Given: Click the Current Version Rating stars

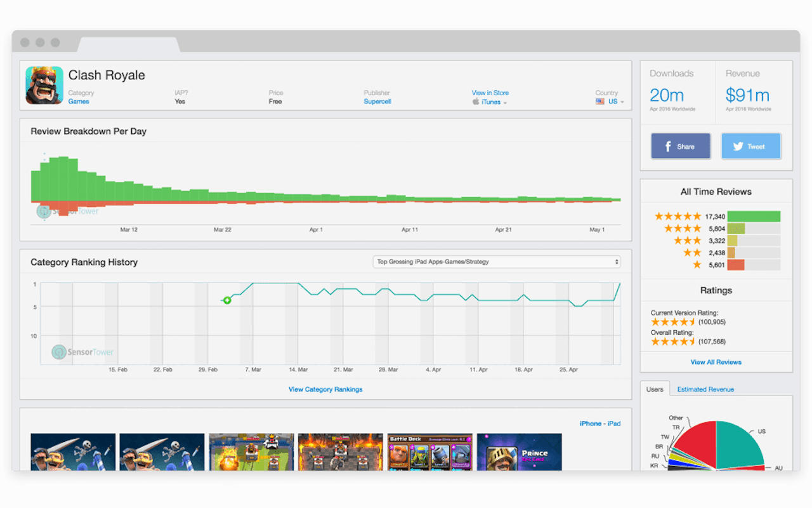Looking at the screenshot, I should pyautogui.click(x=673, y=322).
